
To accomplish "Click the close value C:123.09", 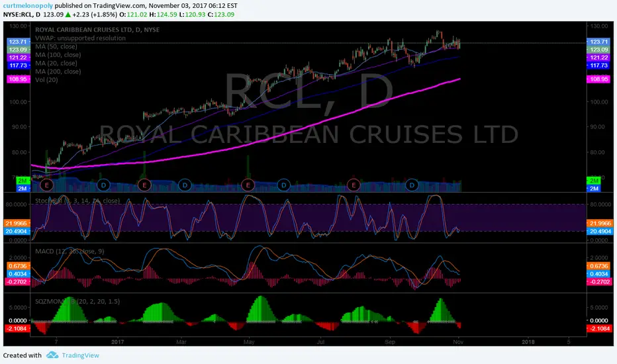I will click(x=221, y=15).
